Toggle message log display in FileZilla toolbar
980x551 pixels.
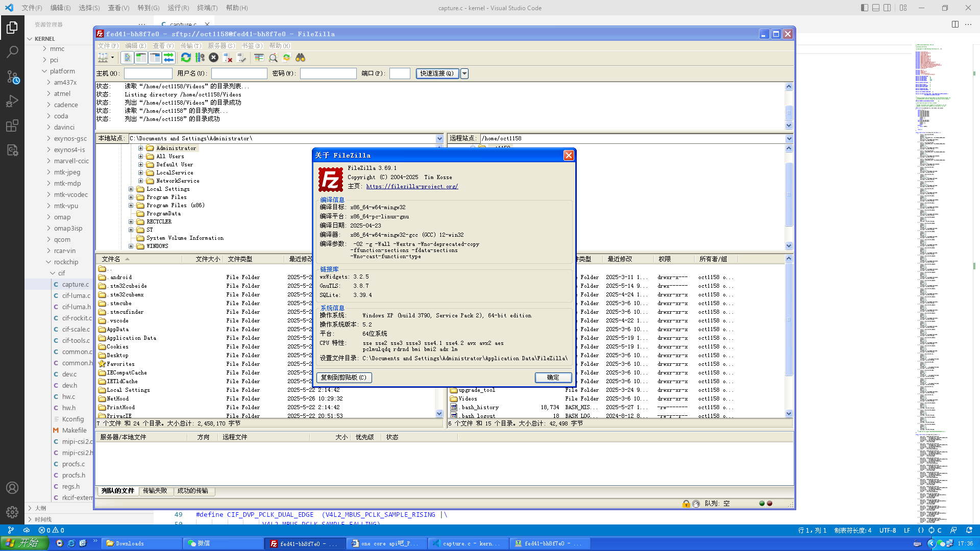(x=128, y=58)
